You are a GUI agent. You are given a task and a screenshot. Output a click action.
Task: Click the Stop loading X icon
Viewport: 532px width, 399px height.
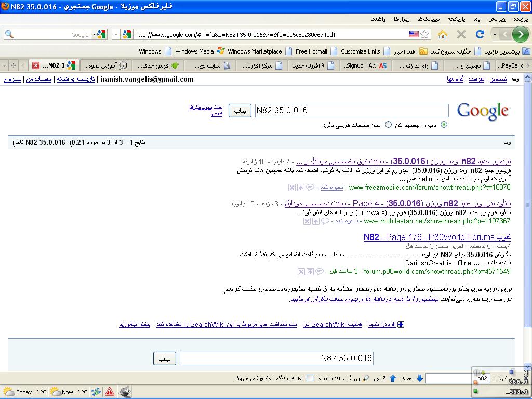tap(461, 34)
